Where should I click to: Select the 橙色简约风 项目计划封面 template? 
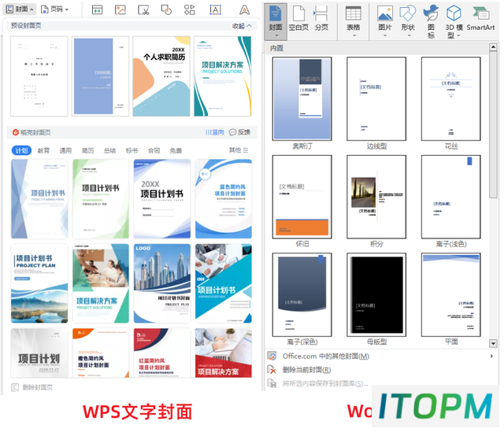click(x=101, y=353)
